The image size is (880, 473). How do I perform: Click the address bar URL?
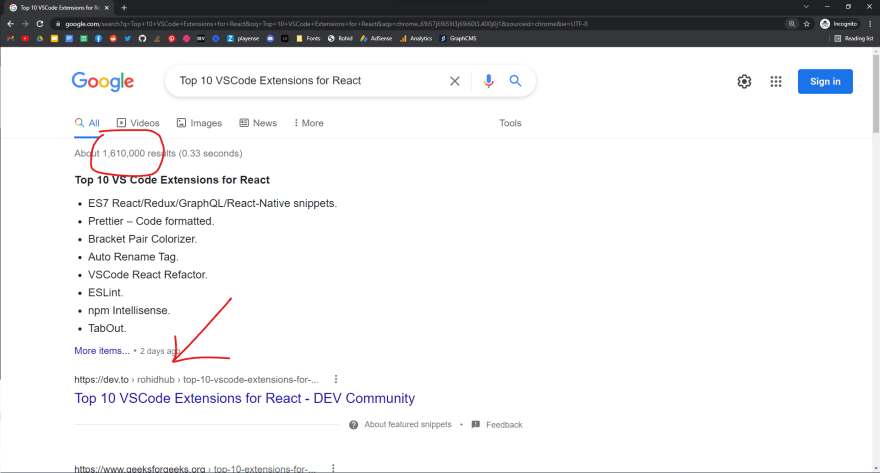[326, 24]
